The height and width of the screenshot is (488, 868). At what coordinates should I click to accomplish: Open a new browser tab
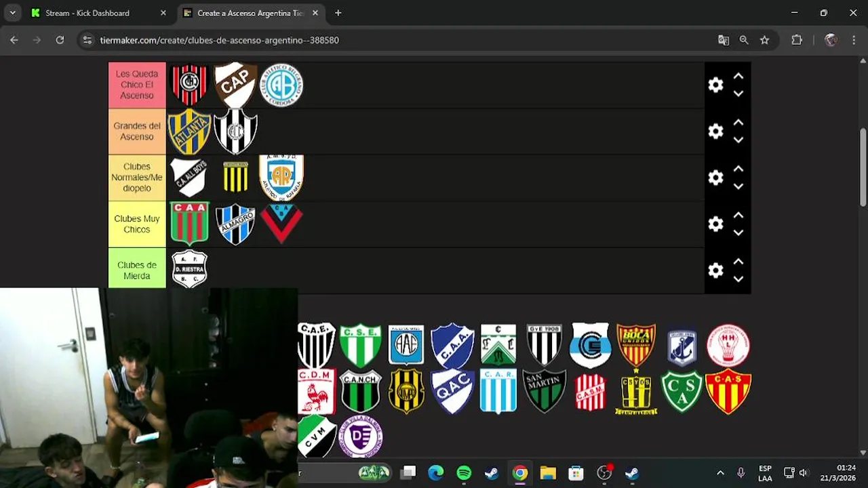tap(338, 13)
